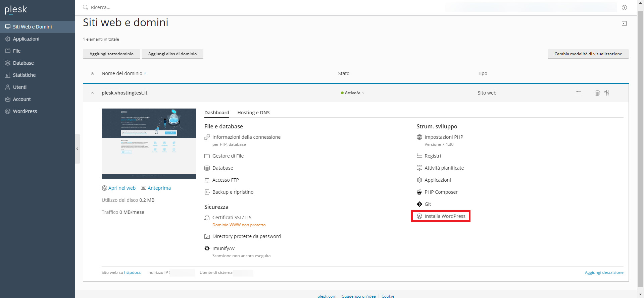The width and height of the screenshot is (644, 298).
Task: Click Aggiungi alias di dominio button
Action: pos(172,54)
